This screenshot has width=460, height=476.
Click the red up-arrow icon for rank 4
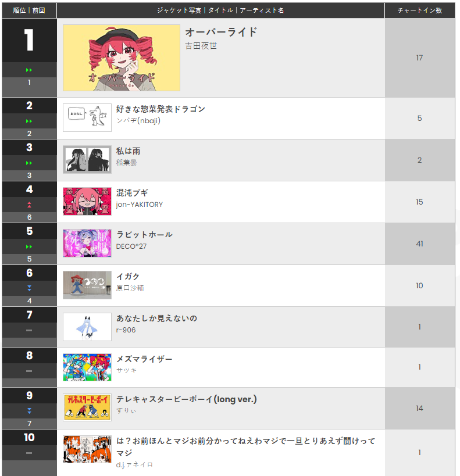[29, 205]
